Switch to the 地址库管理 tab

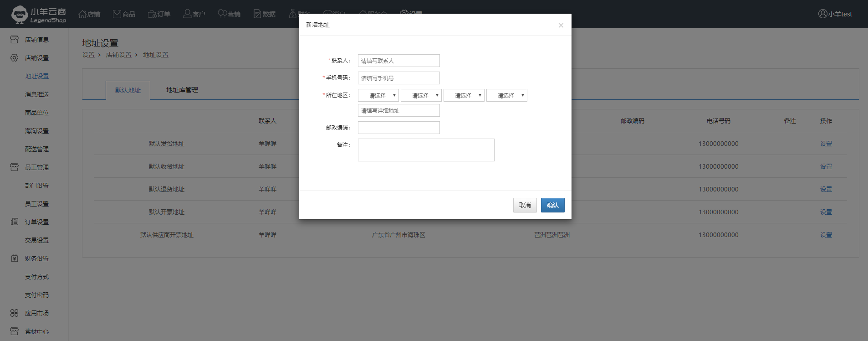tap(182, 90)
